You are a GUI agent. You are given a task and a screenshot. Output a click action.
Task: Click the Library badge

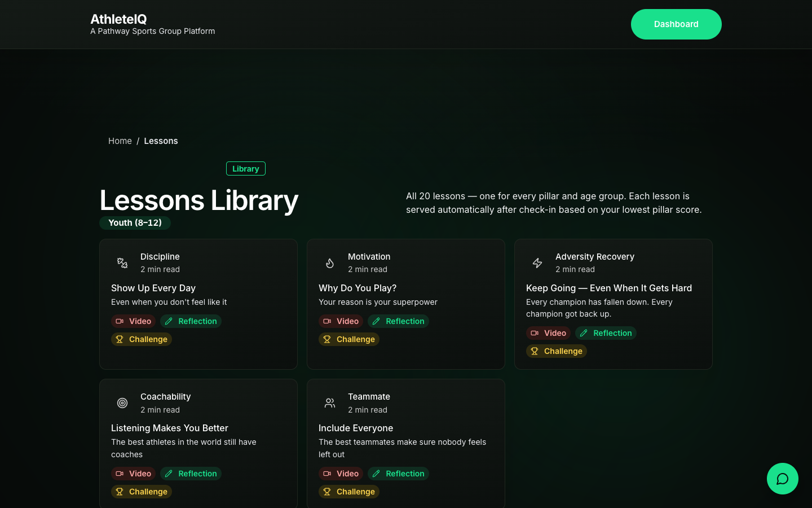(x=246, y=169)
